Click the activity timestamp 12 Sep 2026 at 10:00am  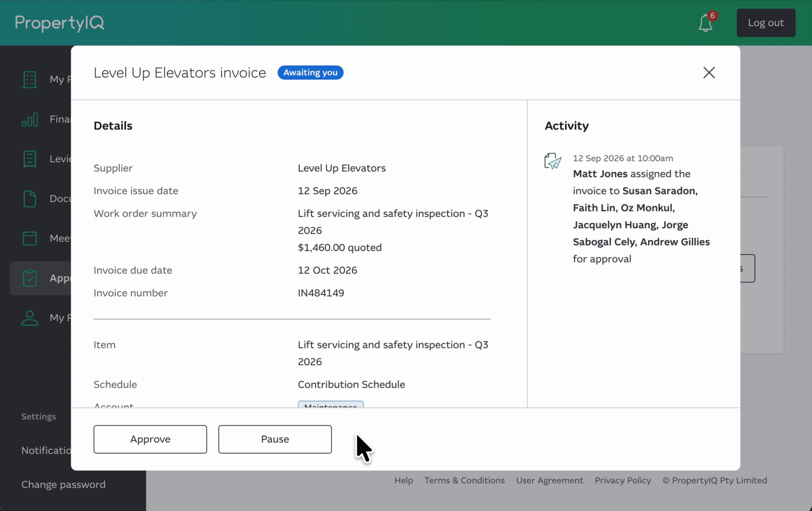pyautogui.click(x=623, y=158)
